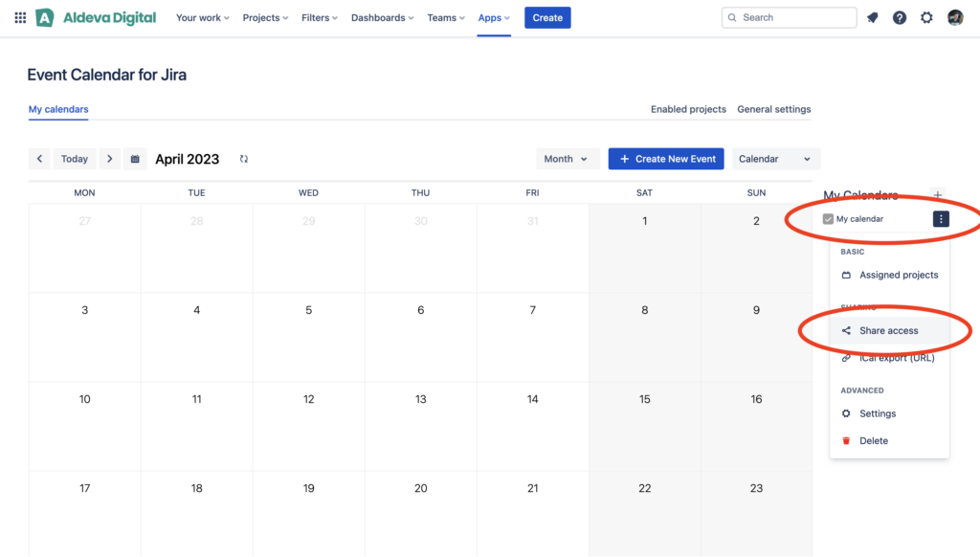Image resolution: width=980 pixels, height=557 pixels.
Task: Click the blue Create button
Action: pyautogui.click(x=547, y=17)
